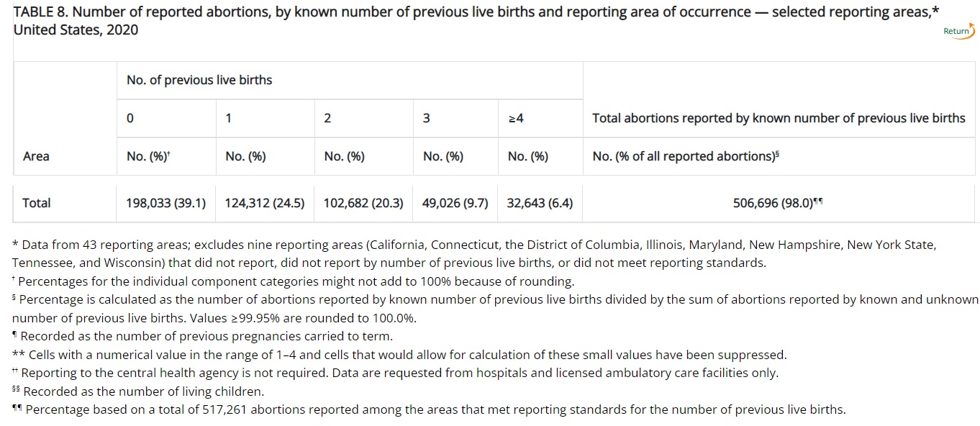The image size is (980, 426).
Task: Click the Area column header
Action: point(36,156)
